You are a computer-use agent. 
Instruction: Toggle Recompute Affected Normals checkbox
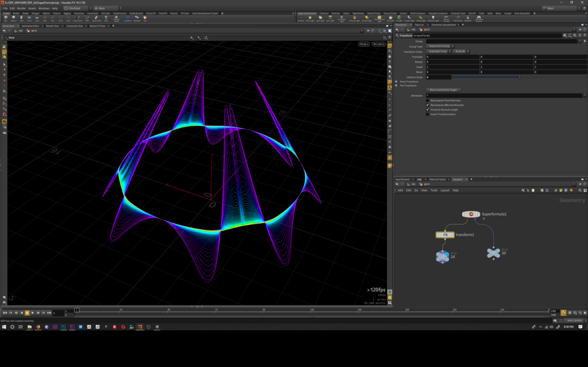(428, 105)
